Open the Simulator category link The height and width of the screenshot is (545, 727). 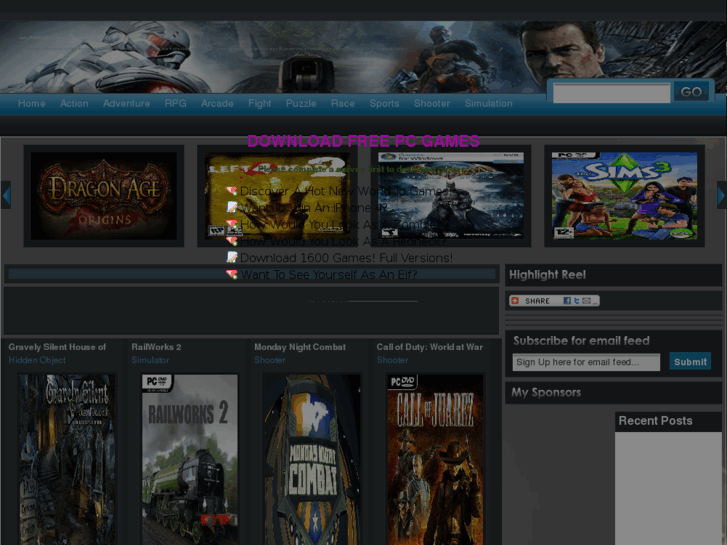coord(150,360)
